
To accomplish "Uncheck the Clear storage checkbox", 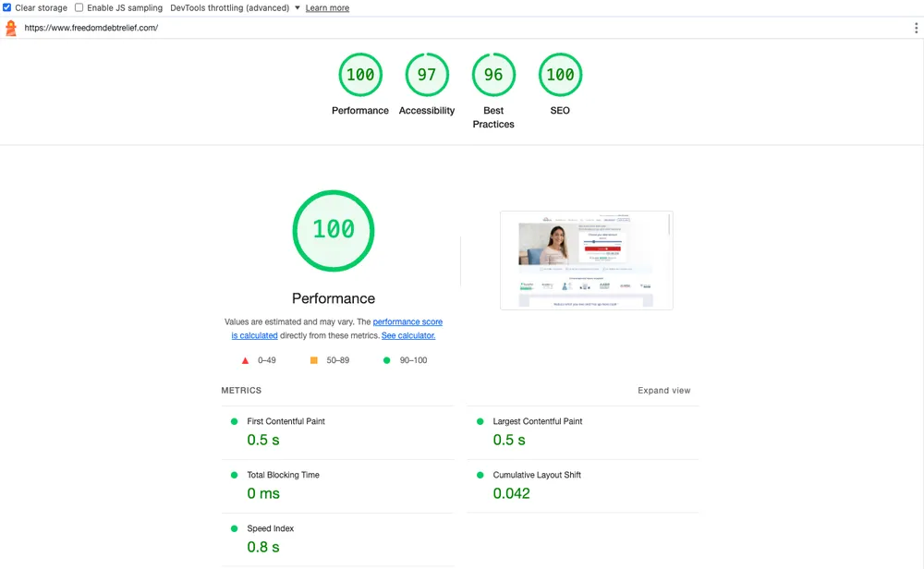I will [x=7, y=7].
